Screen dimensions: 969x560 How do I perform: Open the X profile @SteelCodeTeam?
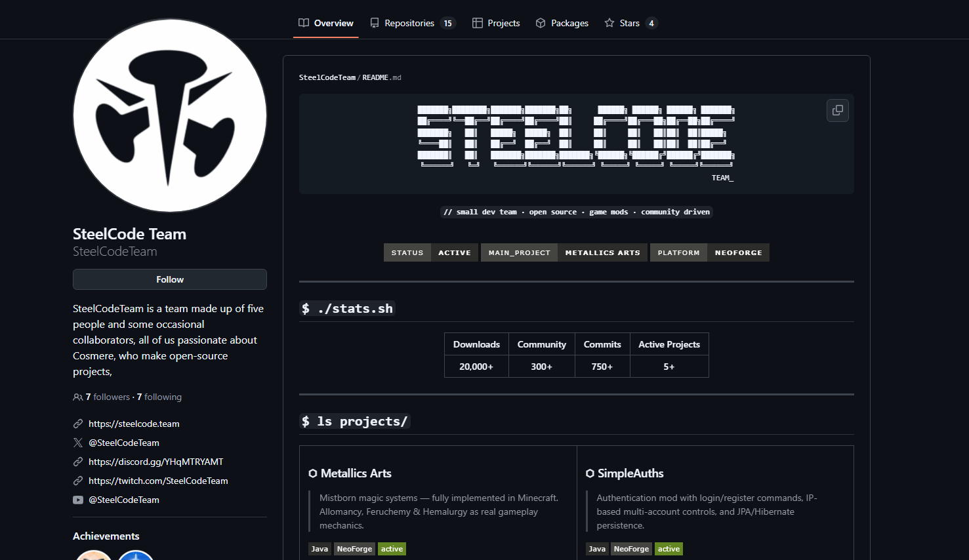point(124,443)
